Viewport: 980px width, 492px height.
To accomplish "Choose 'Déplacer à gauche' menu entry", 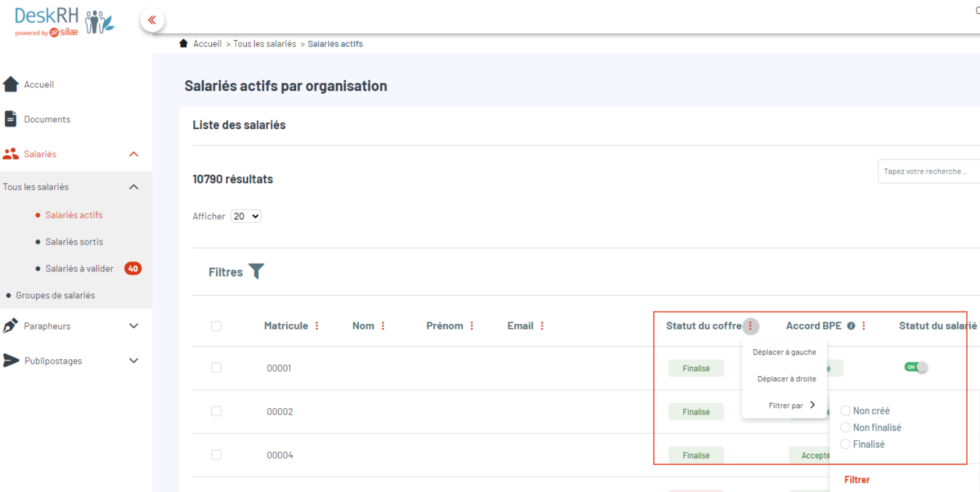I will point(784,352).
